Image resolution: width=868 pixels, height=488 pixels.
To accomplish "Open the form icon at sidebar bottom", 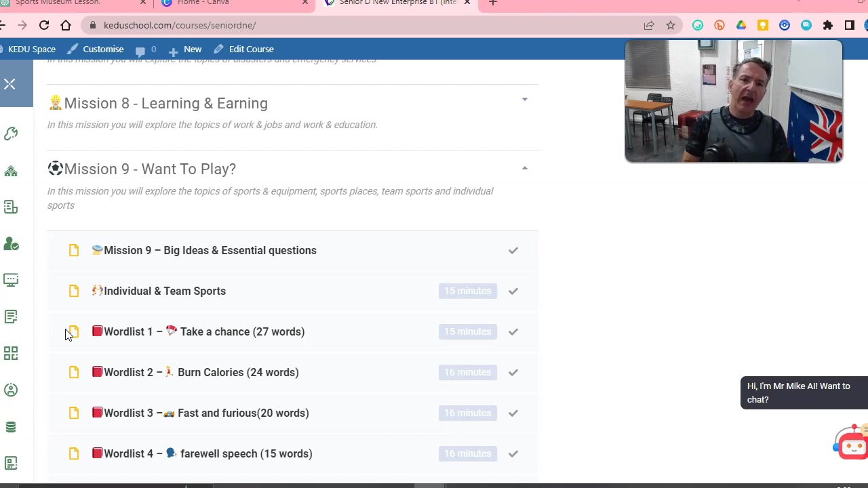I will [x=11, y=463].
